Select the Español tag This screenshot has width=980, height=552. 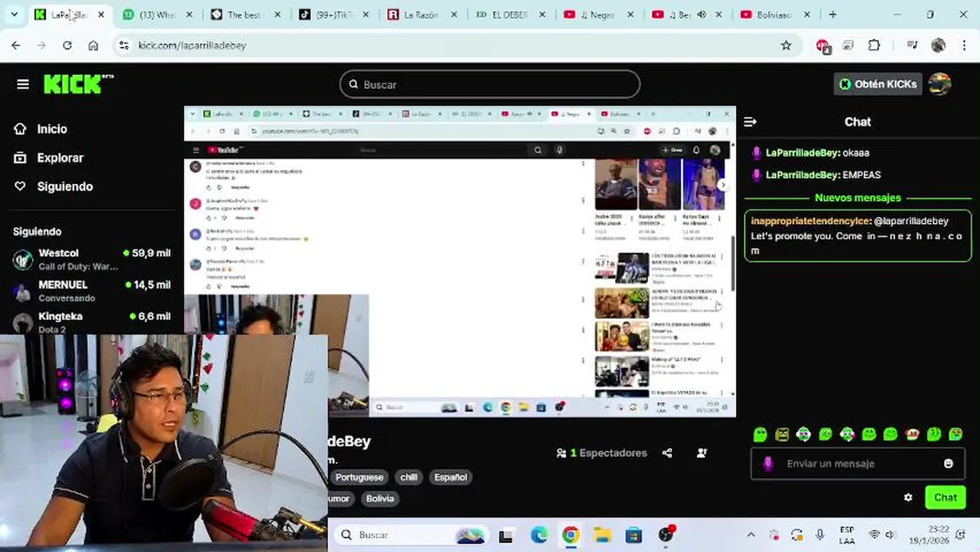(450, 477)
